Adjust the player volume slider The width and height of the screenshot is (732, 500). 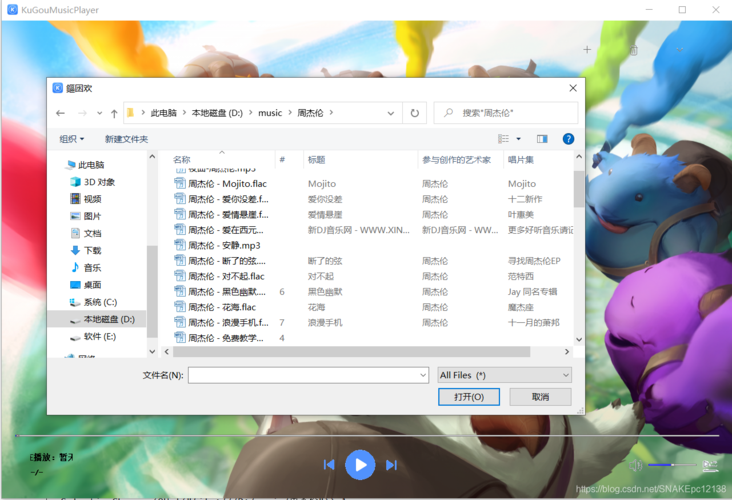tap(672, 465)
